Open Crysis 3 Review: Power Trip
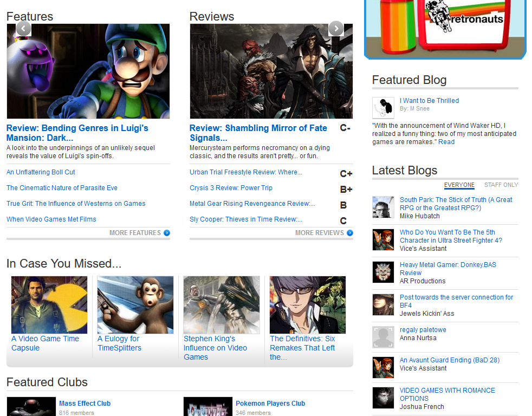 point(231,187)
